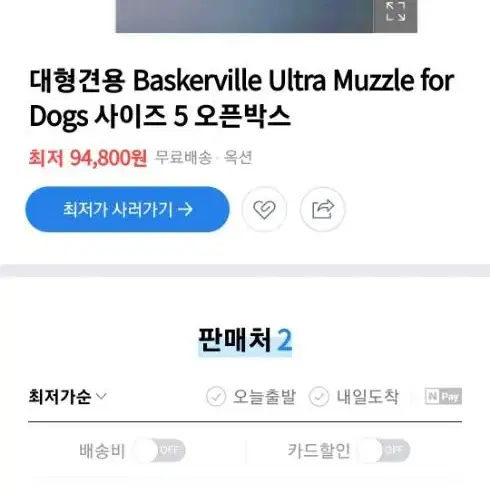Viewport: 490px width, 490px height.
Task: Open the Baskerville Ultra Muzzle product title
Action: coord(242,99)
